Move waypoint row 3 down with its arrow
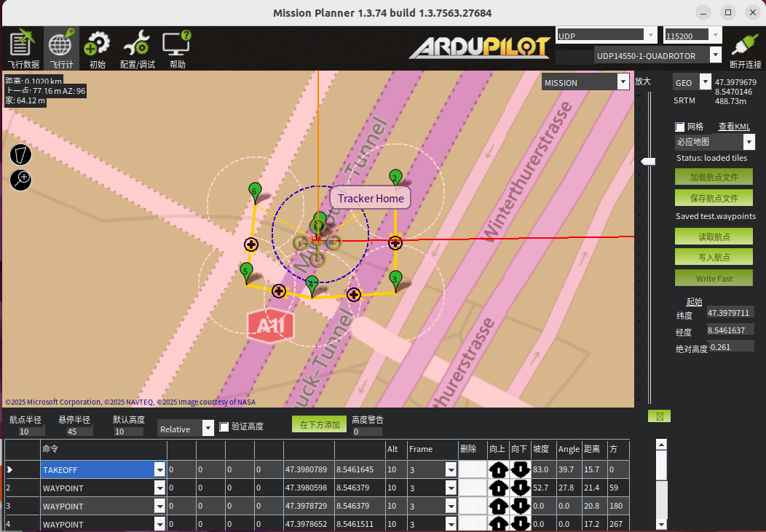Screen dimensions: 766x532 [521, 506]
